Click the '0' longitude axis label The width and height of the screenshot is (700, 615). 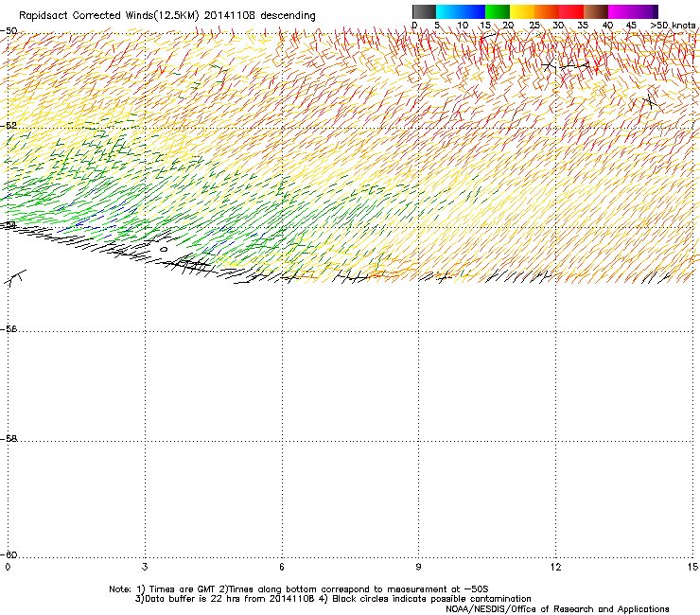[8, 567]
